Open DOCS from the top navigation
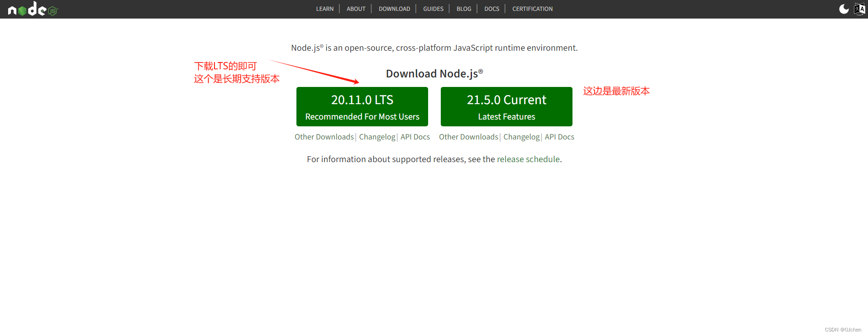Image resolution: width=868 pixels, height=336 pixels. coord(491,9)
